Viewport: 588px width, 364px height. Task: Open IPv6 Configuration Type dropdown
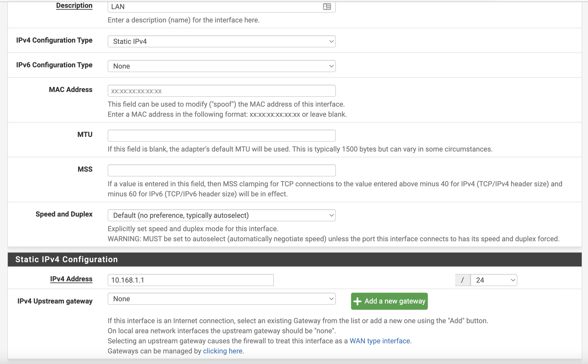[221, 66]
